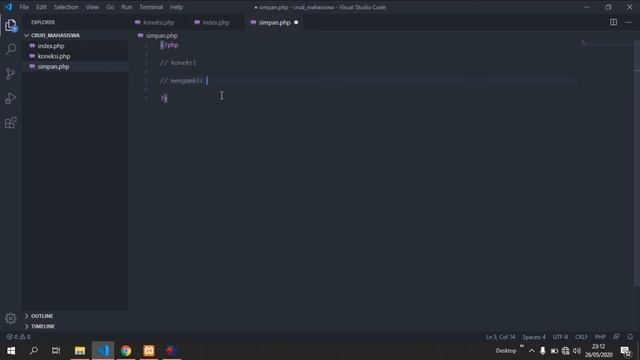Viewport: 640px width, 360px height.
Task: Click the Spaces: 4 indentation setting
Action: pos(533,337)
